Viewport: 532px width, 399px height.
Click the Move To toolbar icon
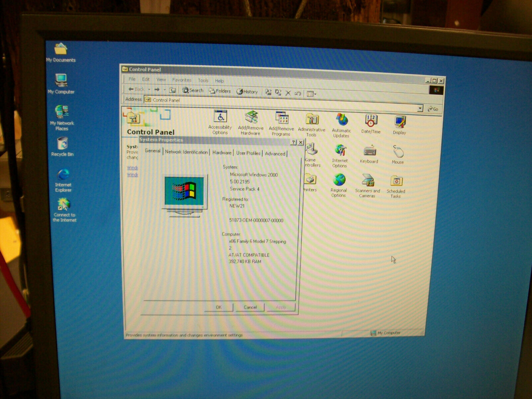[268, 92]
